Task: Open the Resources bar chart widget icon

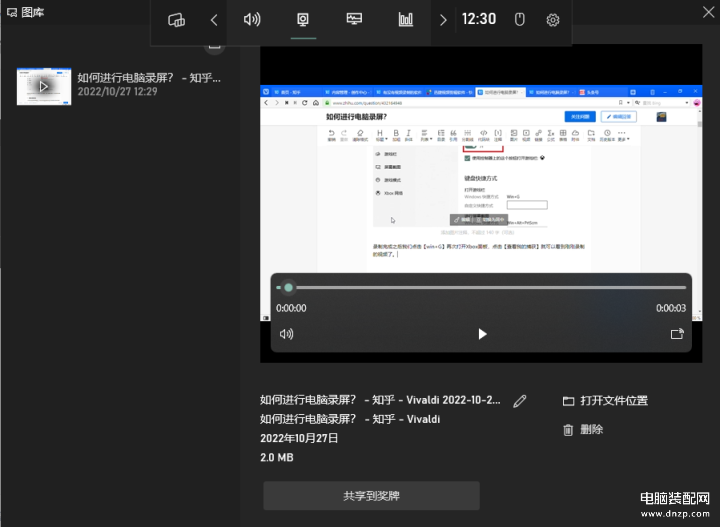Action: pyautogui.click(x=405, y=19)
